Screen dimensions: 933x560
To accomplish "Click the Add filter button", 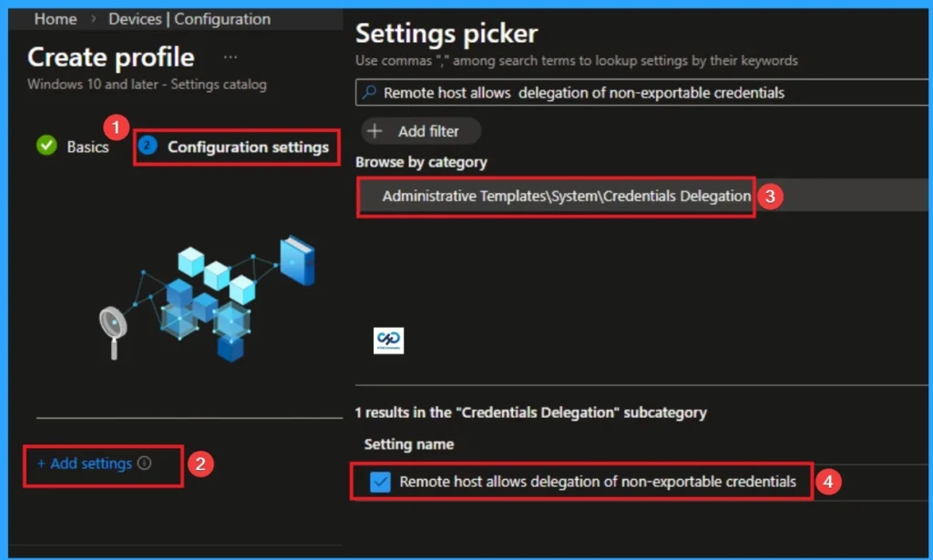I will point(419,130).
